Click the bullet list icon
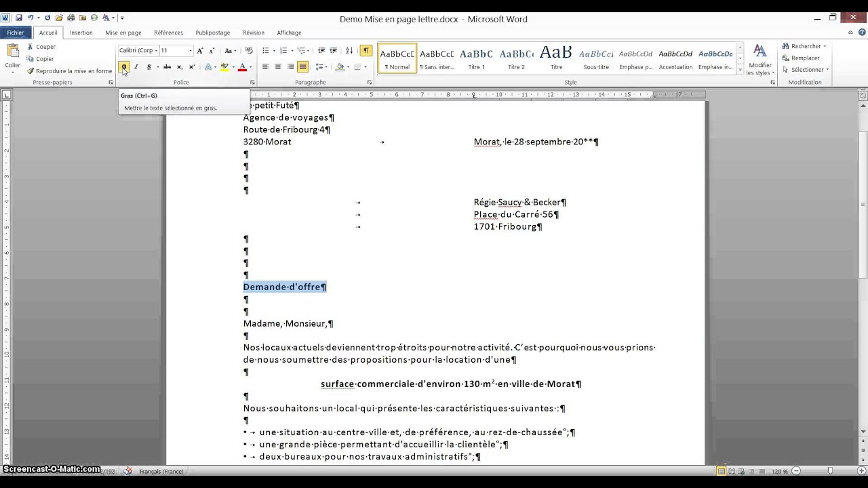This screenshot has height=488, width=868. [266, 51]
